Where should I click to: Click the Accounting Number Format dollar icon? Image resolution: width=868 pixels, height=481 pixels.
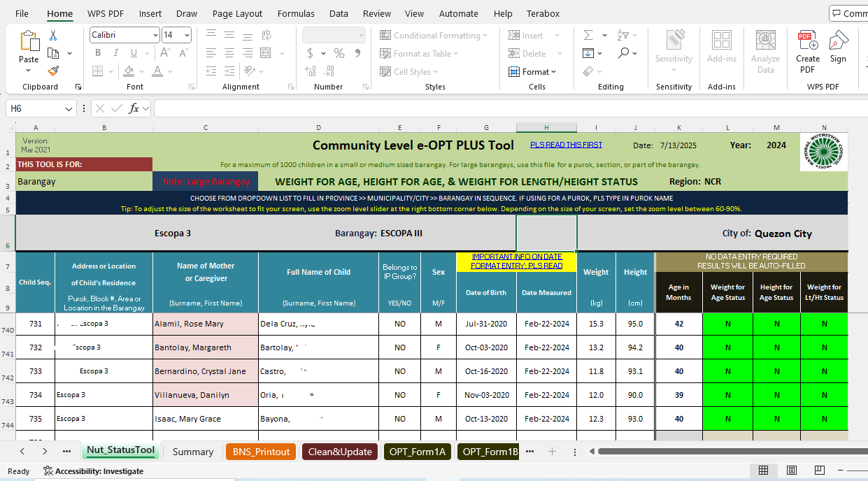[x=310, y=53]
